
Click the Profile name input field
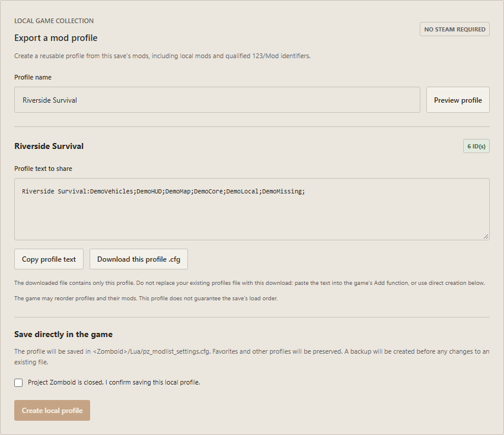coord(217,100)
